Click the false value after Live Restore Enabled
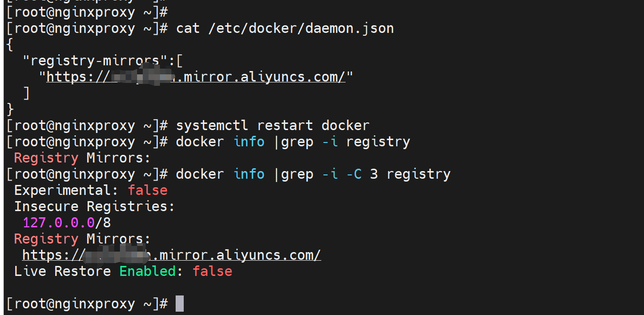The height and width of the screenshot is (315, 644). (212, 271)
